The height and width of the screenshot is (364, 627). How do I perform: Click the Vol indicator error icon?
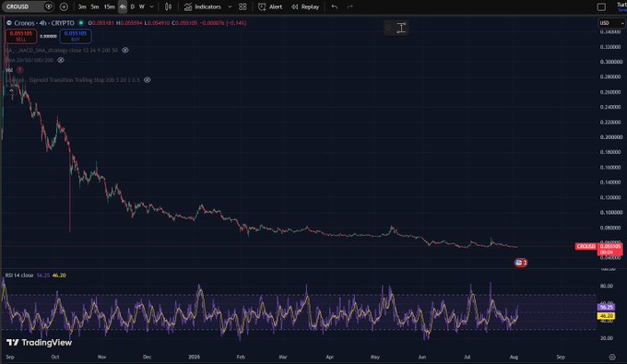(x=19, y=70)
